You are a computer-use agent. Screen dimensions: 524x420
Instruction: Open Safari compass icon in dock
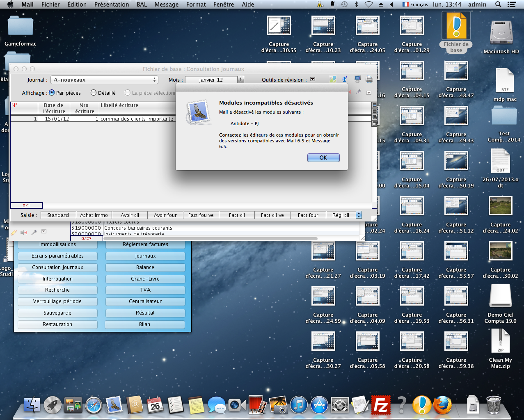(94, 405)
